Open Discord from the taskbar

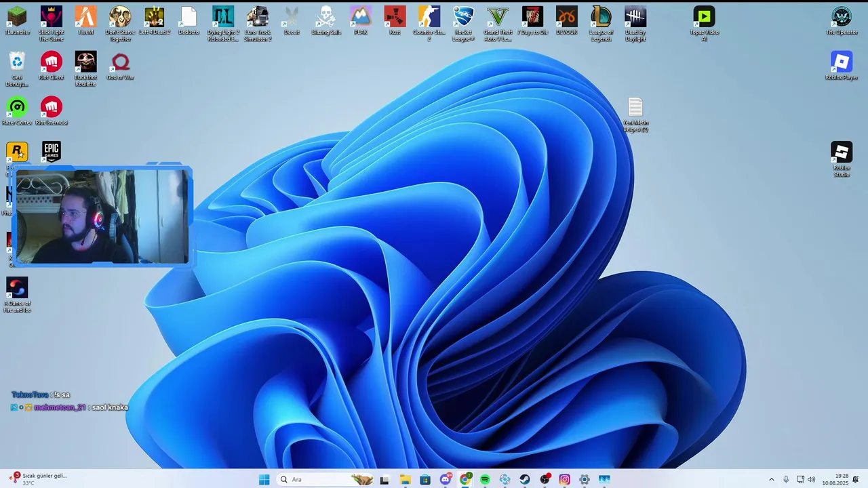[446, 479]
